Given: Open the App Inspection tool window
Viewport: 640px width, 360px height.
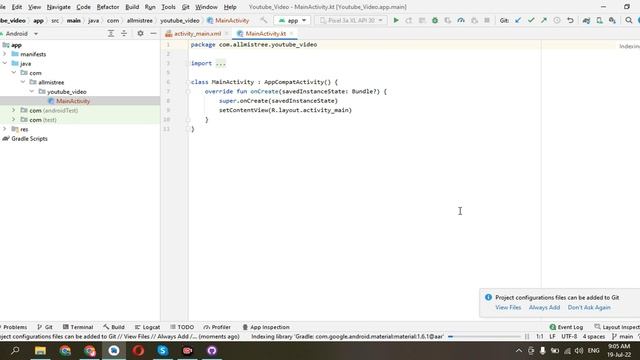Looking at the screenshot, I should pyautogui.click(x=266, y=327).
